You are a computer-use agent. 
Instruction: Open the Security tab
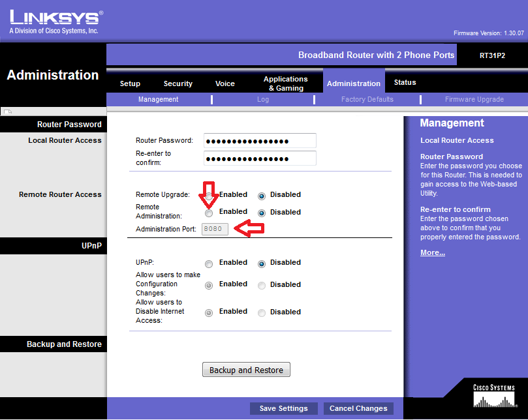pyautogui.click(x=178, y=83)
